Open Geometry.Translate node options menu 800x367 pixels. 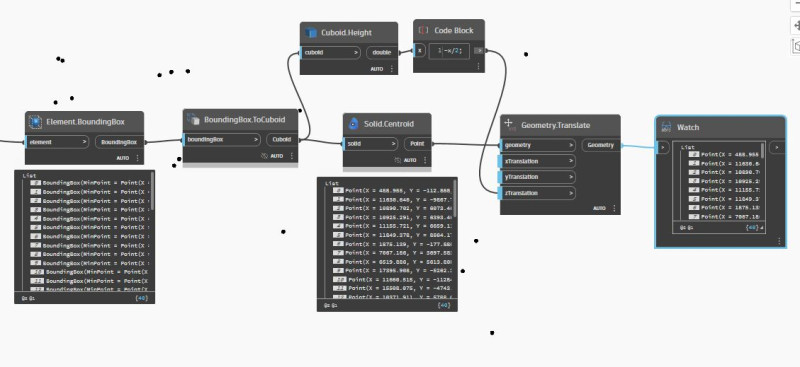tap(614, 208)
